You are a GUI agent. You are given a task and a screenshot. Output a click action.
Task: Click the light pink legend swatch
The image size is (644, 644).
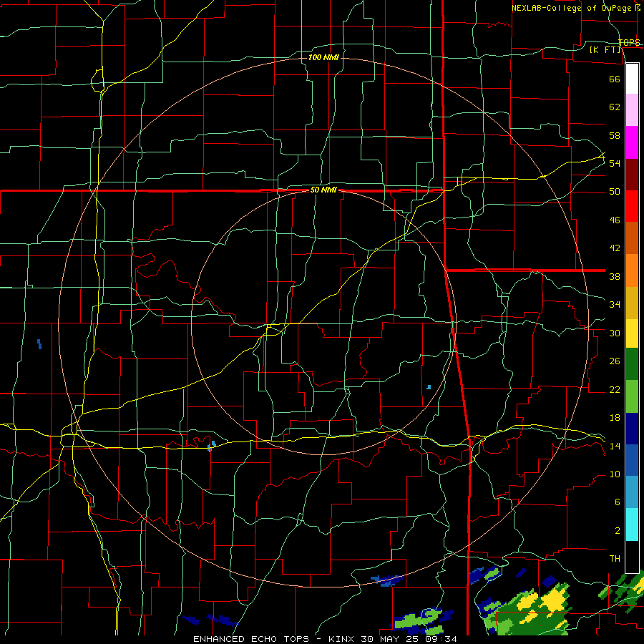click(632, 110)
